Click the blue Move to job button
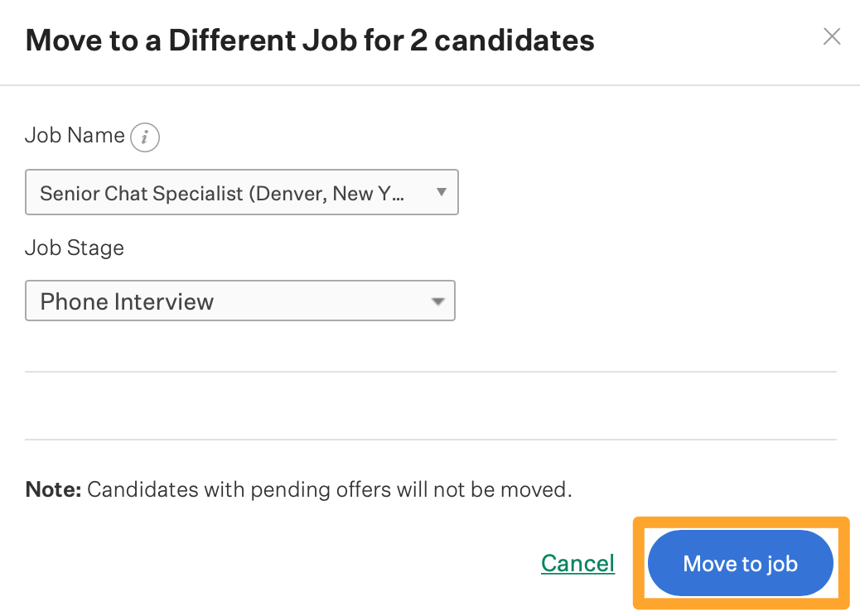Image resolution: width=860 pixels, height=616 pixels. (741, 563)
